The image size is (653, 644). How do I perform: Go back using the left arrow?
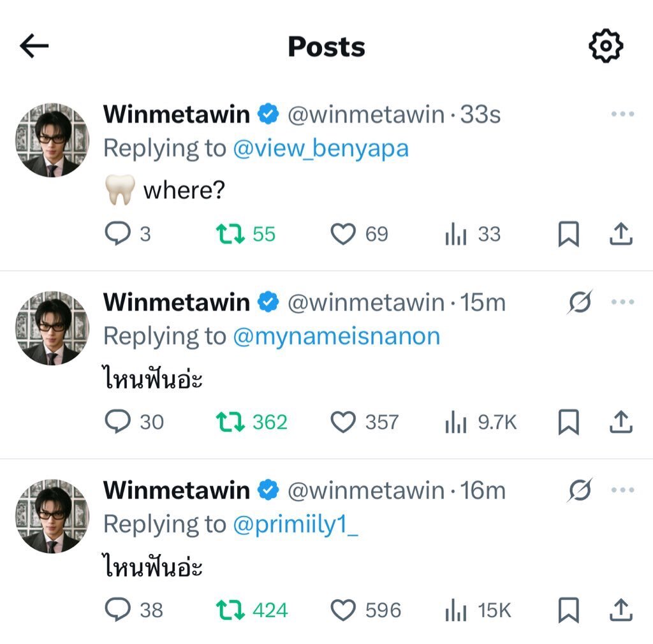34,46
